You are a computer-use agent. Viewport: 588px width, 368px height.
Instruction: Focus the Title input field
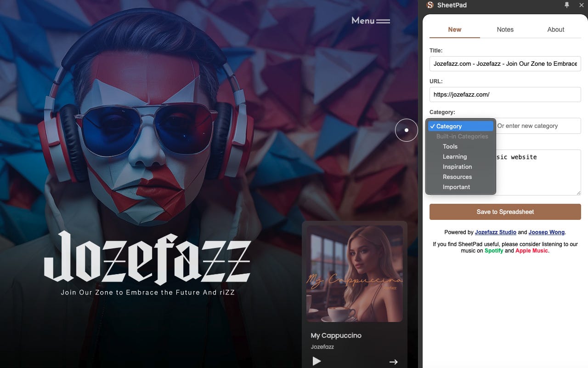pos(505,63)
